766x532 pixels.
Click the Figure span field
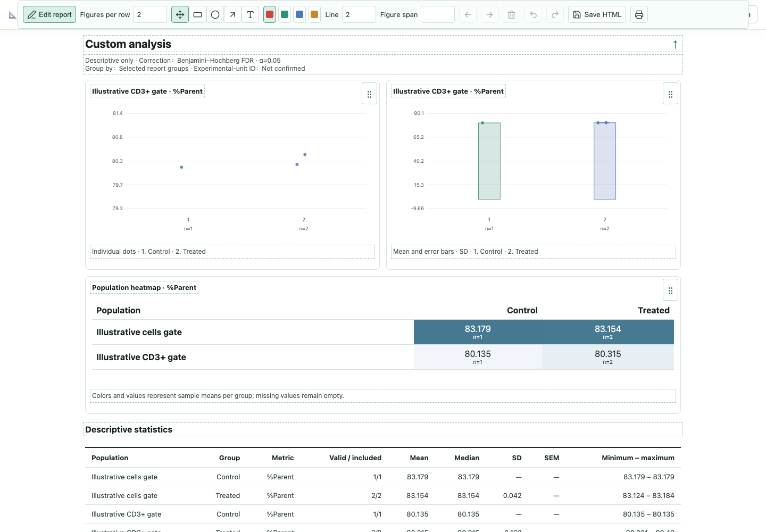tap(438, 14)
